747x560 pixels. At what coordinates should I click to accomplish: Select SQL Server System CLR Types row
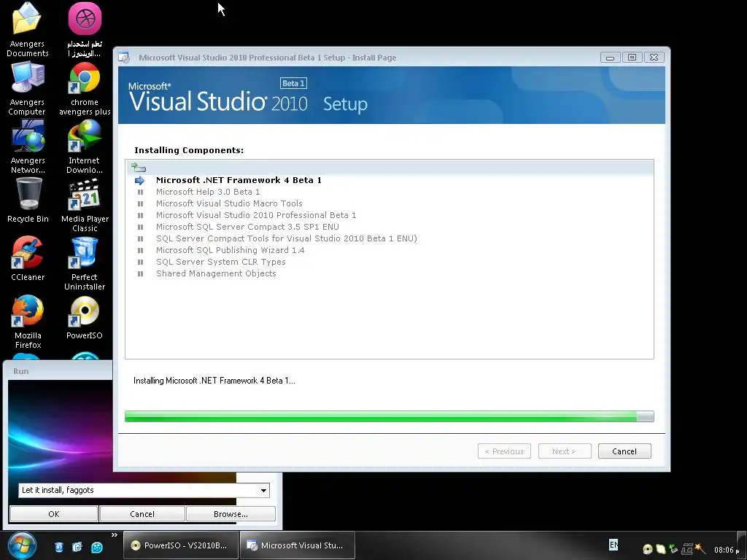tap(220, 262)
